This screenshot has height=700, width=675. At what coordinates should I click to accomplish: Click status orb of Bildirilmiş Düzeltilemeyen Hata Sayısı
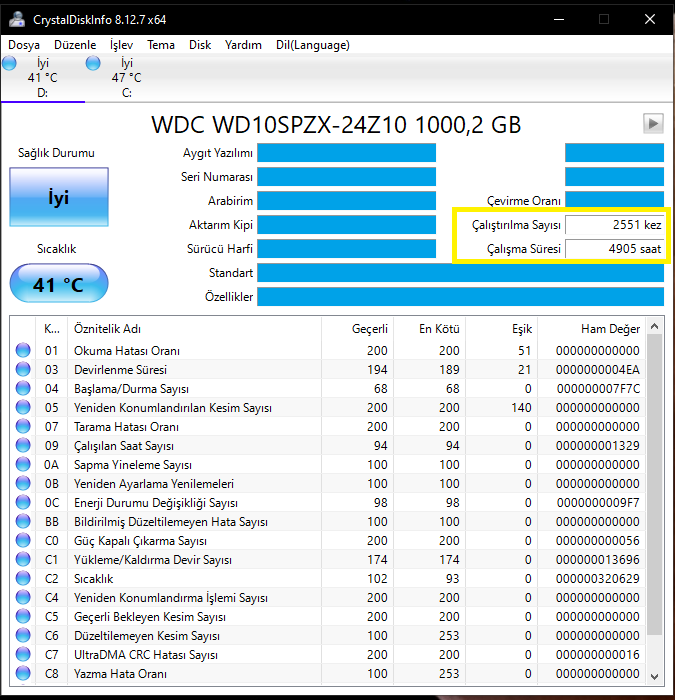pyautogui.click(x=23, y=521)
